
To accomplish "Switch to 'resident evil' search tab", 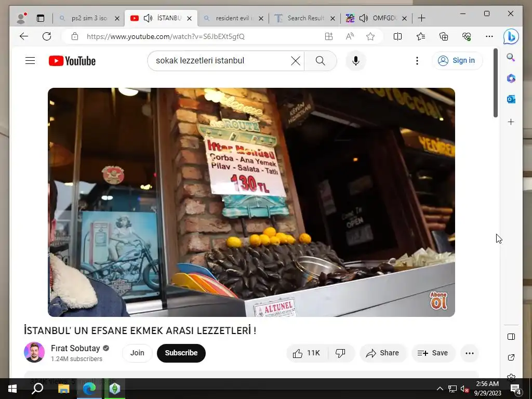I will point(233,18).
